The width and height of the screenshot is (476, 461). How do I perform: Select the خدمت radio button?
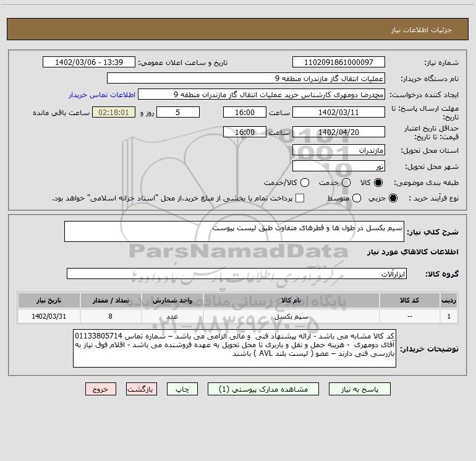pos(346,183)
